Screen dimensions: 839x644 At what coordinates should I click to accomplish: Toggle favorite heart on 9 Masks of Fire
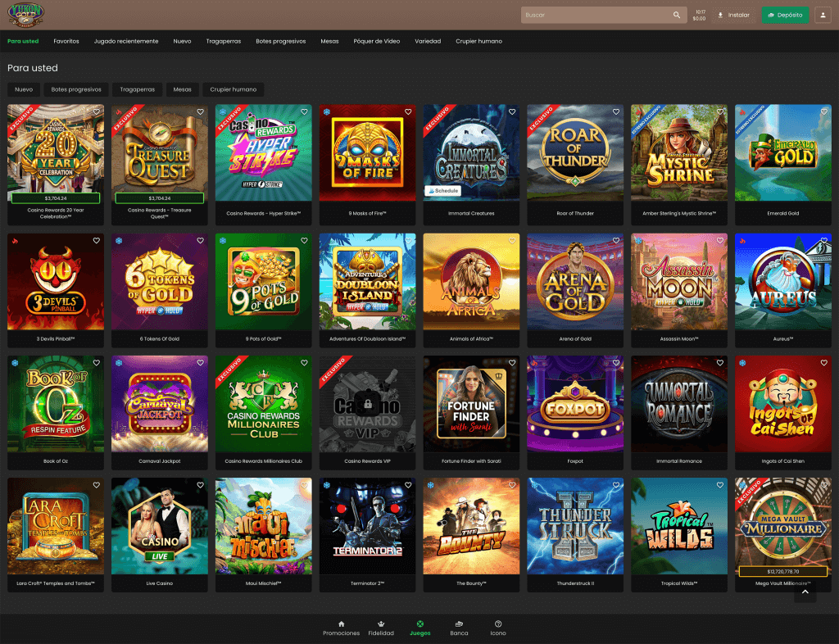coord(408,112)
